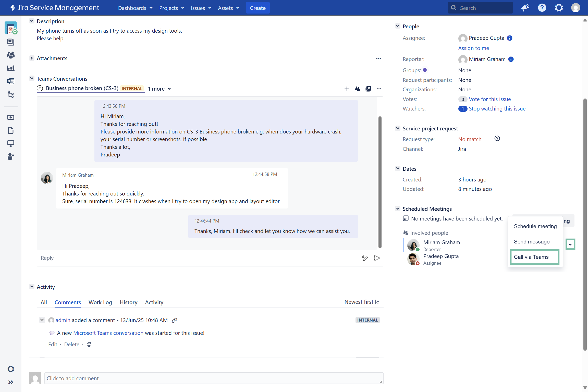Open conversation in external window icon
588x392 pixels.
coord(368,89)
